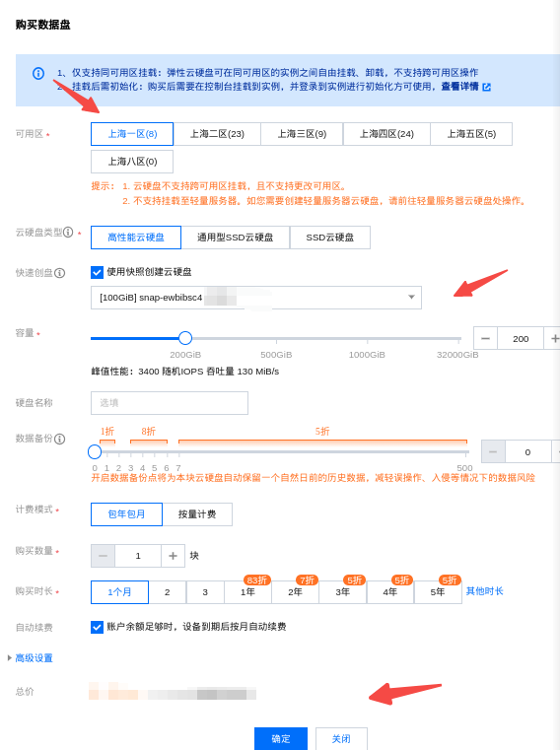Click the info icon beside 云硬盘类型
560x750 pixels.
[68, 233]
